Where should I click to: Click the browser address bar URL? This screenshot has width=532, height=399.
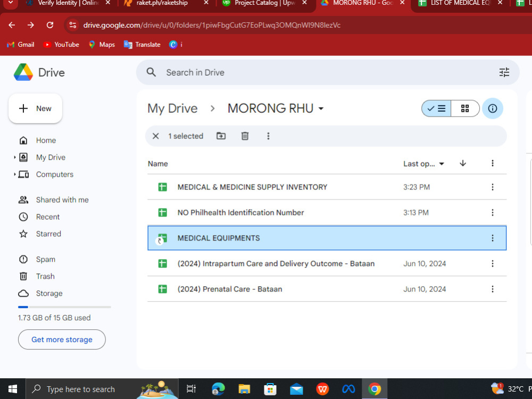pos(212,25)
